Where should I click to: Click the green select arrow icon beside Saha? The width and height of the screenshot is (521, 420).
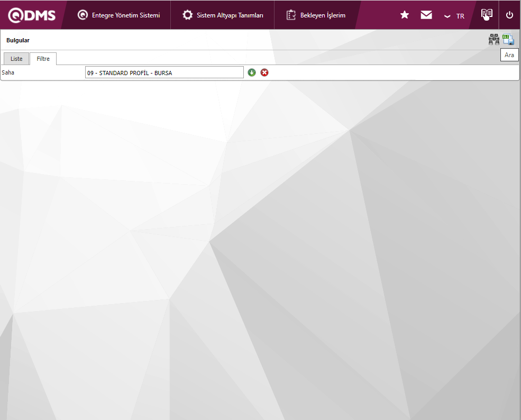coord(252,72)
